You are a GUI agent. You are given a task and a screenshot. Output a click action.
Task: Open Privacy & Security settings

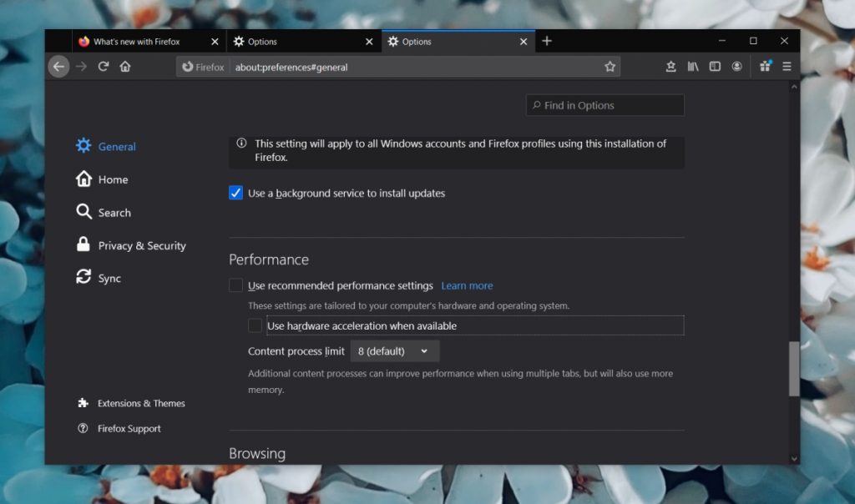[141, 245]
